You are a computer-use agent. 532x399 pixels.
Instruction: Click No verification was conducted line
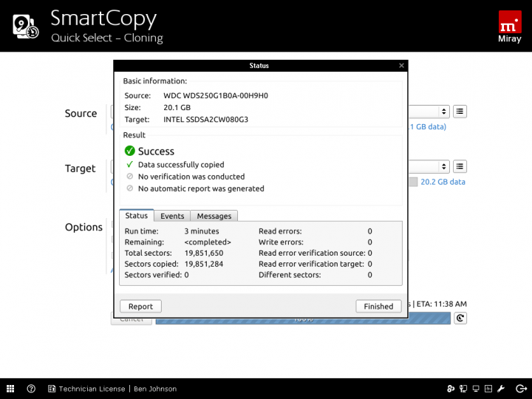pos(191,177)
